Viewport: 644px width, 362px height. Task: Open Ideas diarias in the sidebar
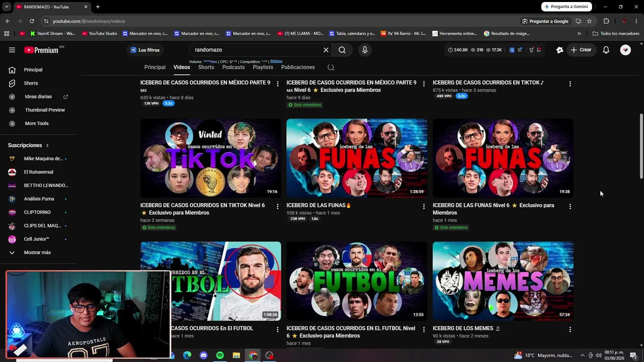click(x=38, y=97)
